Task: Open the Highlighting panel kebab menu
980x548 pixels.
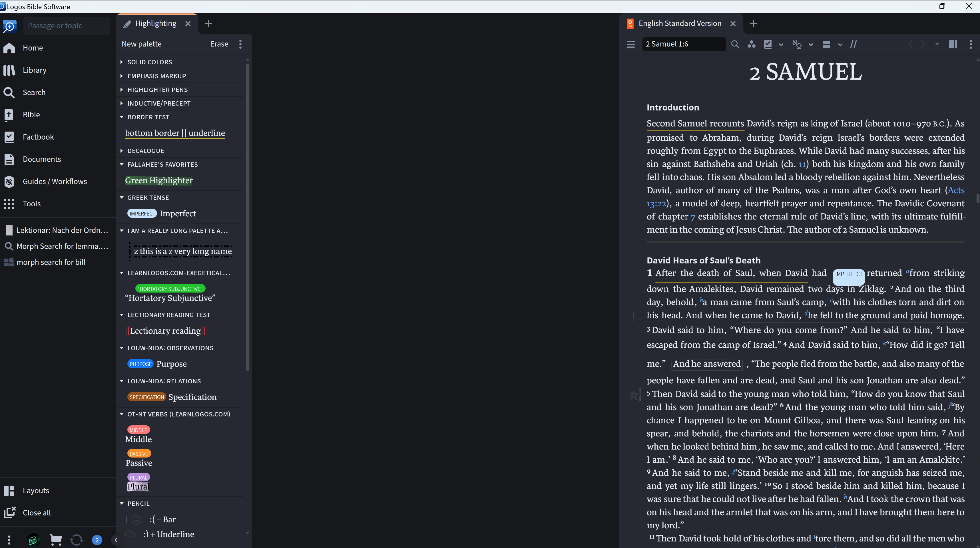Action: [x=240, y=44]
